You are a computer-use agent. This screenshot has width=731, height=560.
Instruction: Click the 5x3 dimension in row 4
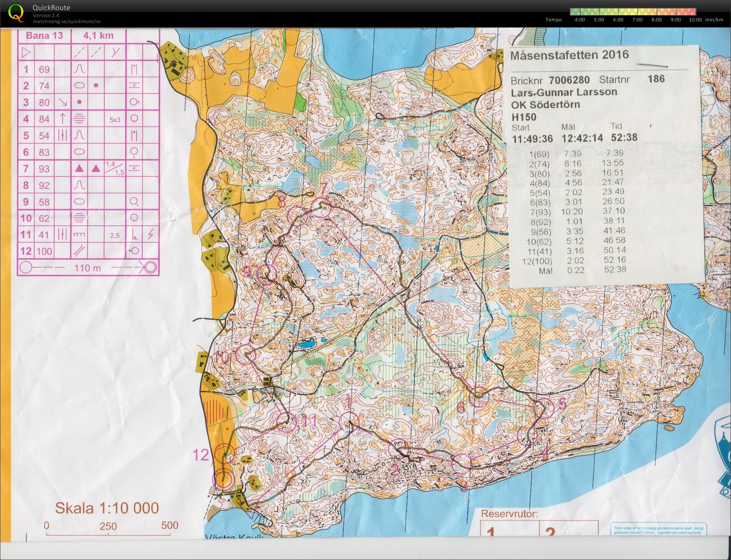point(115,120)
